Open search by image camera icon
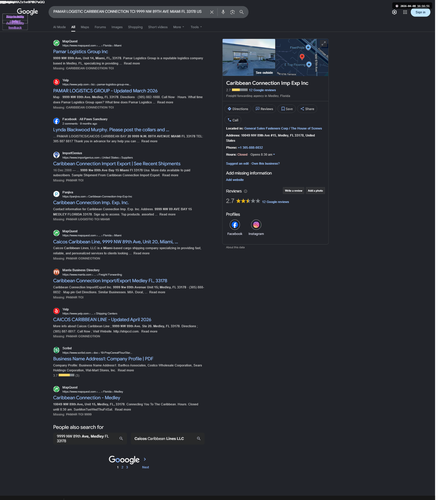440x500 pixels. (x=232, y=12)
